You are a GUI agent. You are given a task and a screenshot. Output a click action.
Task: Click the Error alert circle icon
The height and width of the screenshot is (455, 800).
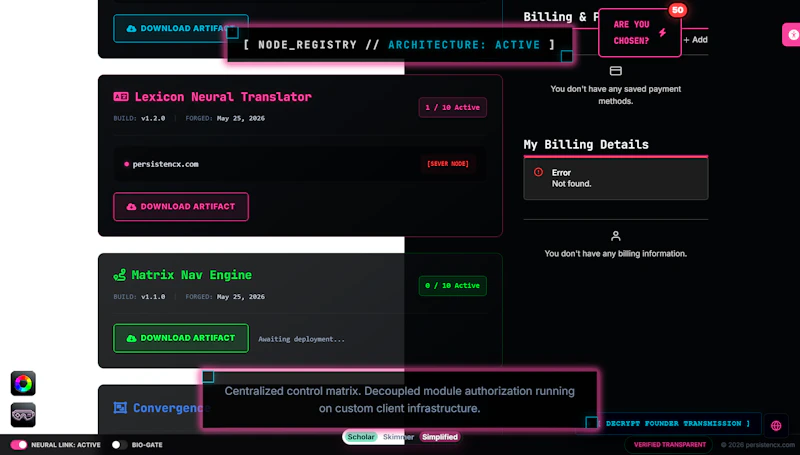click(x=538, y=172)
